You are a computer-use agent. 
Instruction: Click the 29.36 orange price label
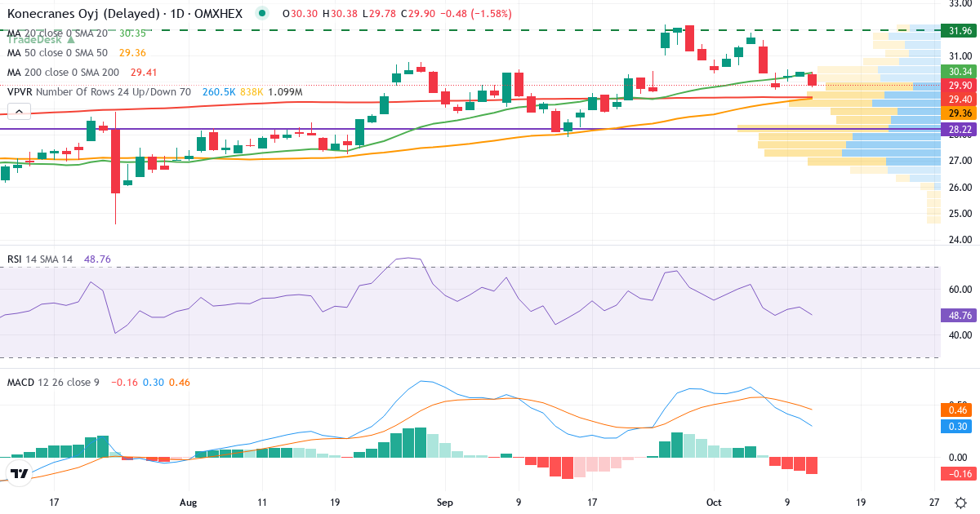960,113
